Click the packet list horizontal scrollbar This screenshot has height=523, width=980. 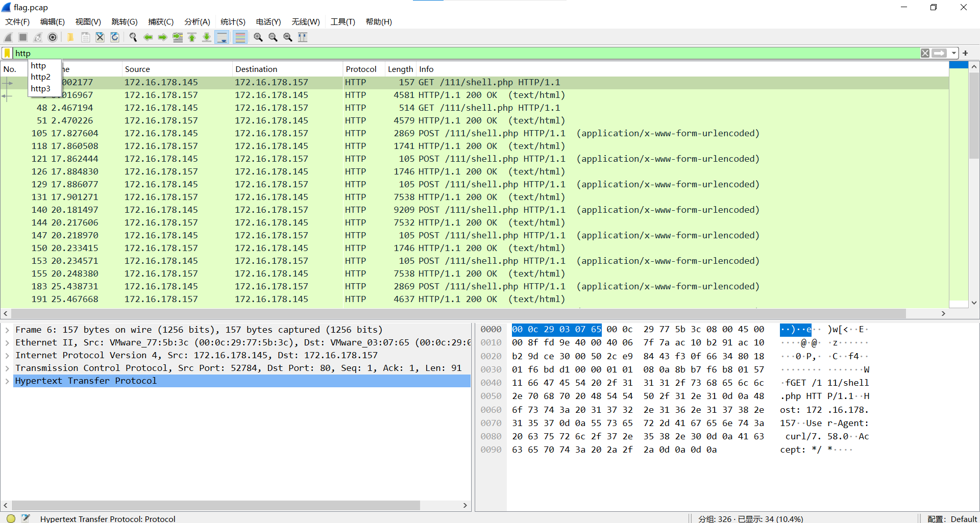coord(458,313)
